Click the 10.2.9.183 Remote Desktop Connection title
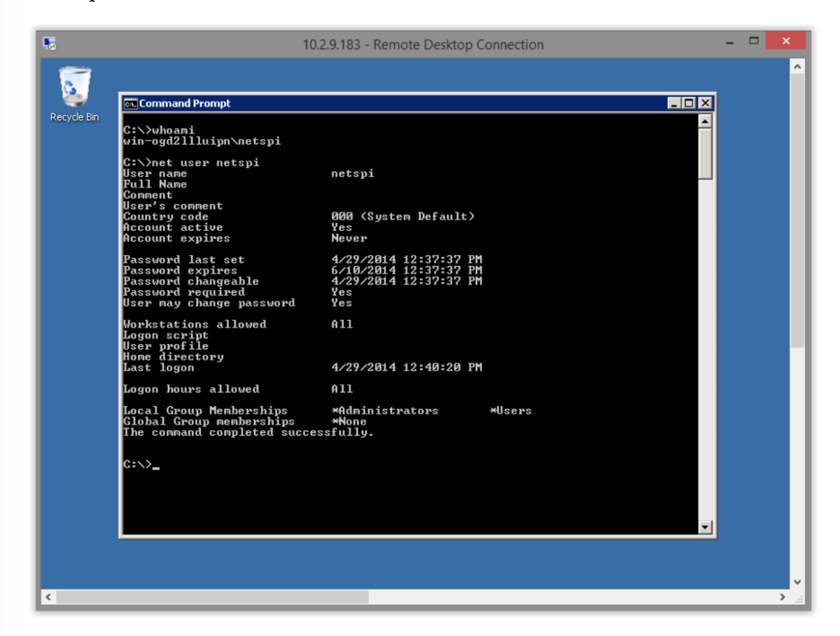Viewport: 840px width, 636px height. (423, 45)
